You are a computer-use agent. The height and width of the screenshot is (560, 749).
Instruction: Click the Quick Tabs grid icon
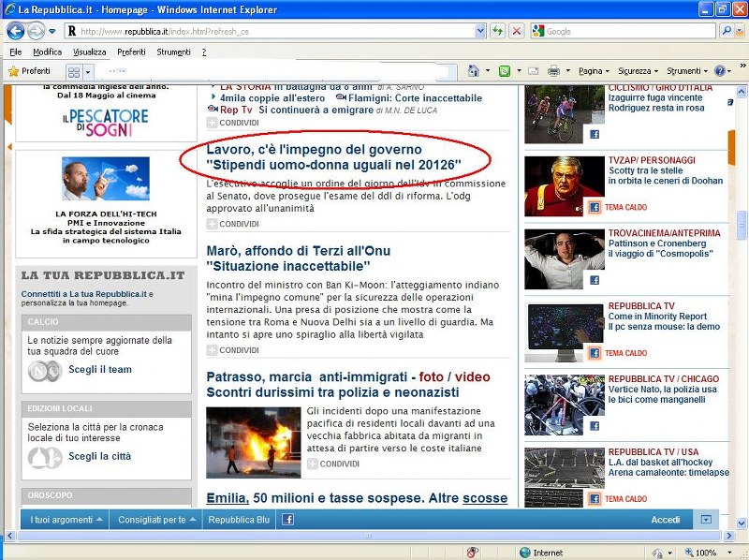point(74,71)
